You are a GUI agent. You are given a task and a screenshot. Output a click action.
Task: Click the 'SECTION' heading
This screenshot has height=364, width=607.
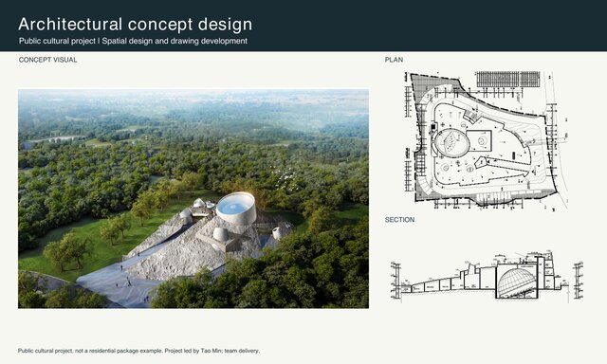coord(399,220)
